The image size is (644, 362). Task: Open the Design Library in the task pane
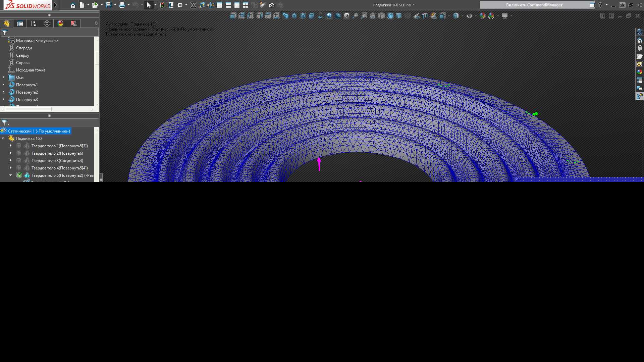640,48
